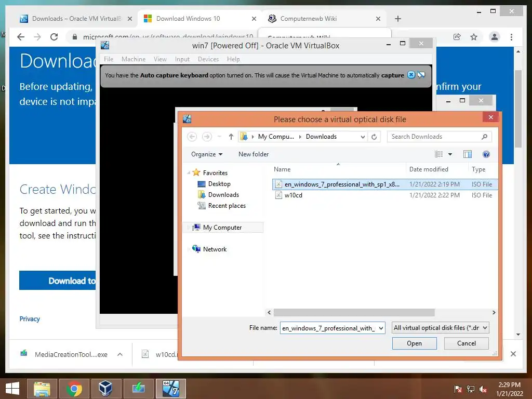Image resolution: width=532 pixels, height=399 pixels.
Task: Select My Computer in navigation pane
Action: 222,228
